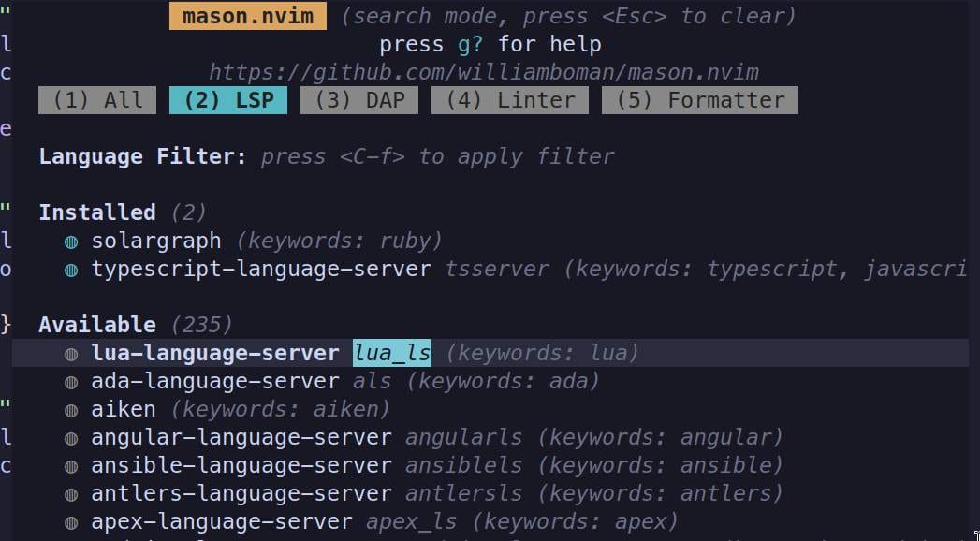980x541 pixels.
Task: Switch to the (4) Linter tab
Action: point(510,100)
